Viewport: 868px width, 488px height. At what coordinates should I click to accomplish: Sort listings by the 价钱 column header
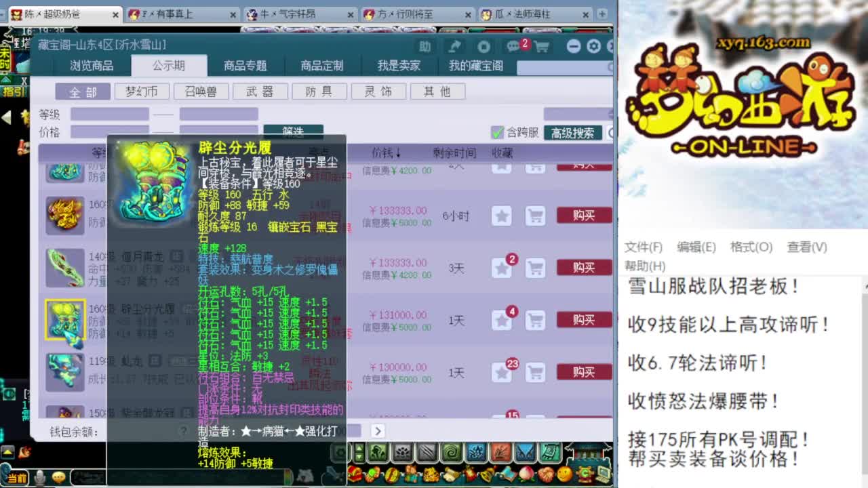(x=387, y=153)
